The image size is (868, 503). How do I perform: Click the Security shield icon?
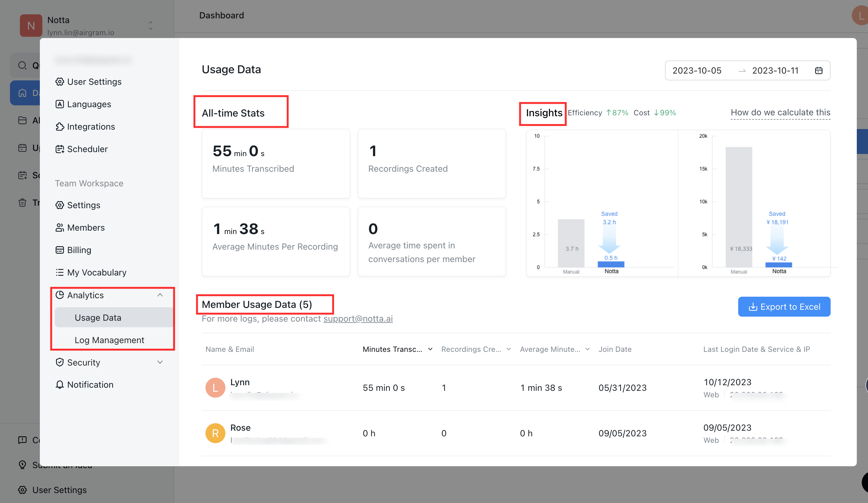click(60, 362)
